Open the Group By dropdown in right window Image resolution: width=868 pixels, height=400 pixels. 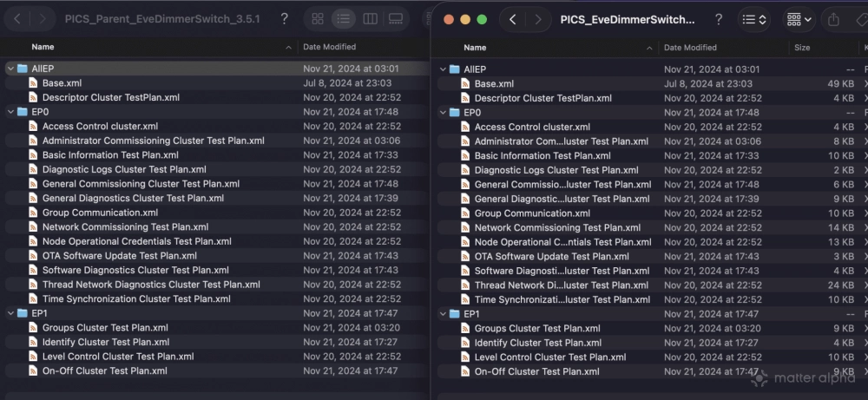coord(799,19)
